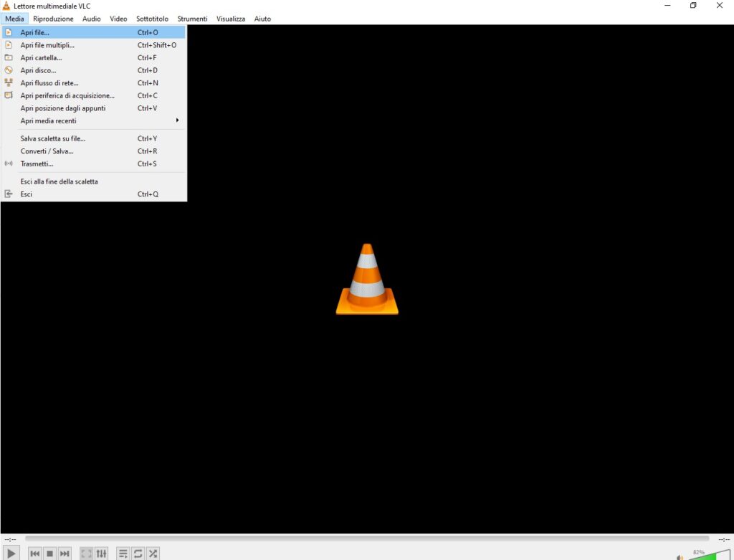
Task: Choose Apri disco... entry
Action: (x=94, y=70)
